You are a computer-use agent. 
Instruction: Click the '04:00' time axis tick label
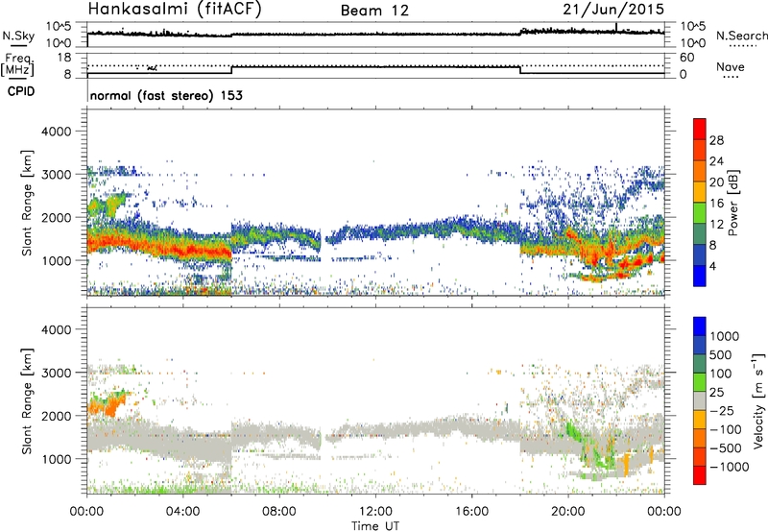pos(182,512)
